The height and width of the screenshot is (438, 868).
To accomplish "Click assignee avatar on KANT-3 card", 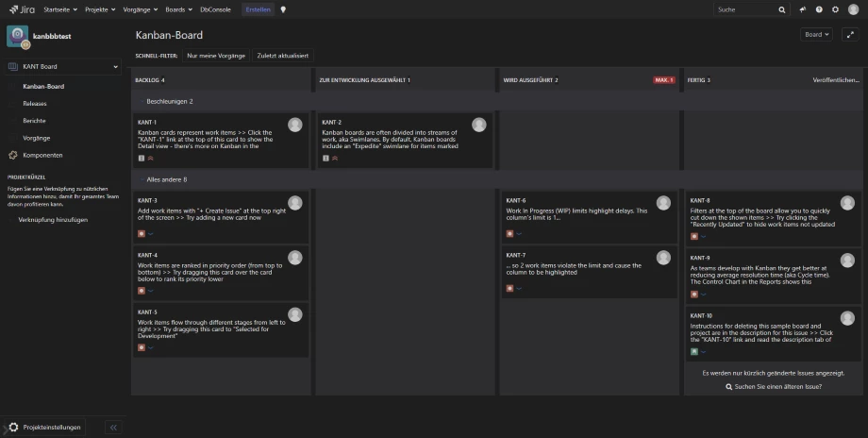I will [x=295, y=203].
